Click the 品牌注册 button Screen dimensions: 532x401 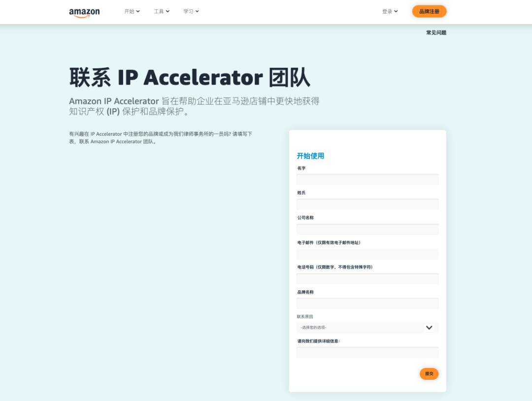tap(429, 11)
